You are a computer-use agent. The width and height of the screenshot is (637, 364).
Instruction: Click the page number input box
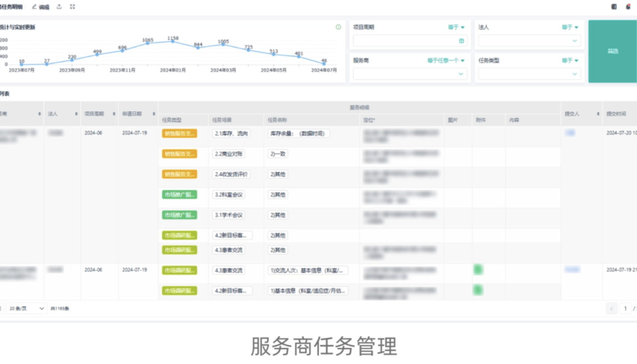(x=625, y=308)
